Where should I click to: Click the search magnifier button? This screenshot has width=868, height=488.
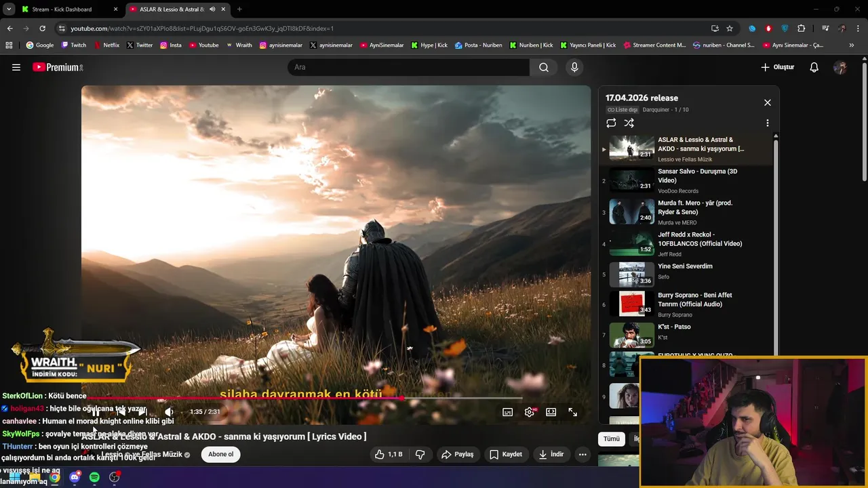pyautogui.click(x=543, y=67)
